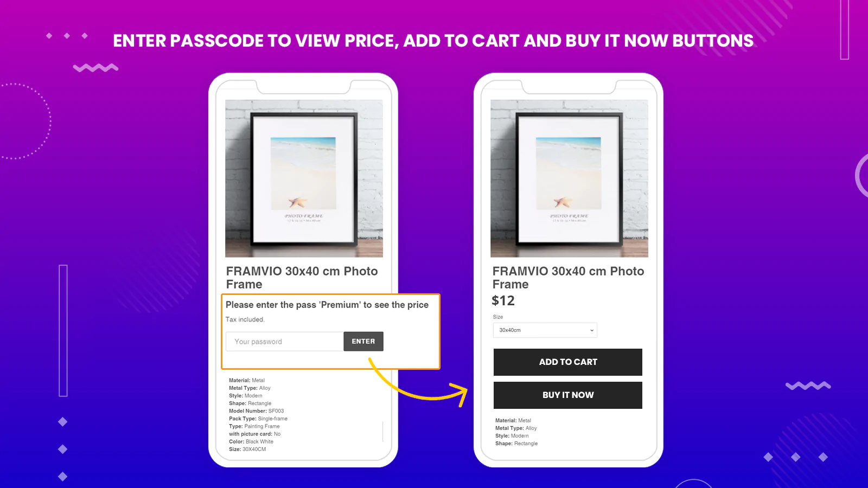Open the photo frame image on left phone

304,178
